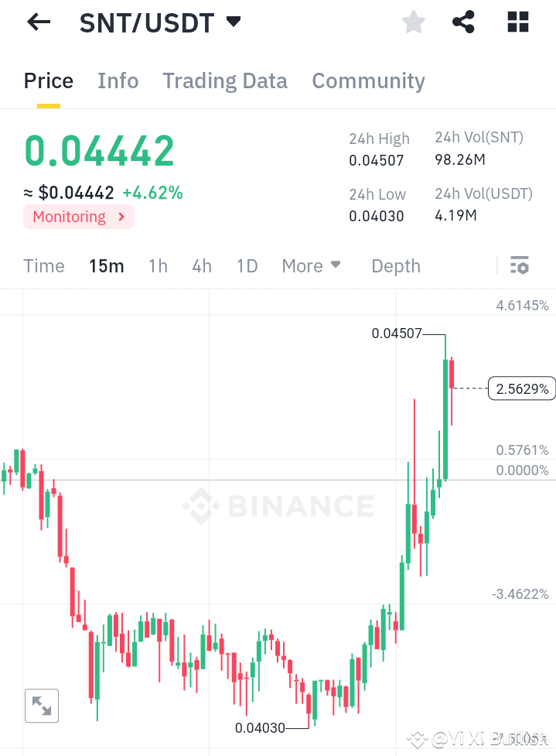Select the 1D timeframe
The height and width of the screenshot is (756, 556).
(247, 265)
